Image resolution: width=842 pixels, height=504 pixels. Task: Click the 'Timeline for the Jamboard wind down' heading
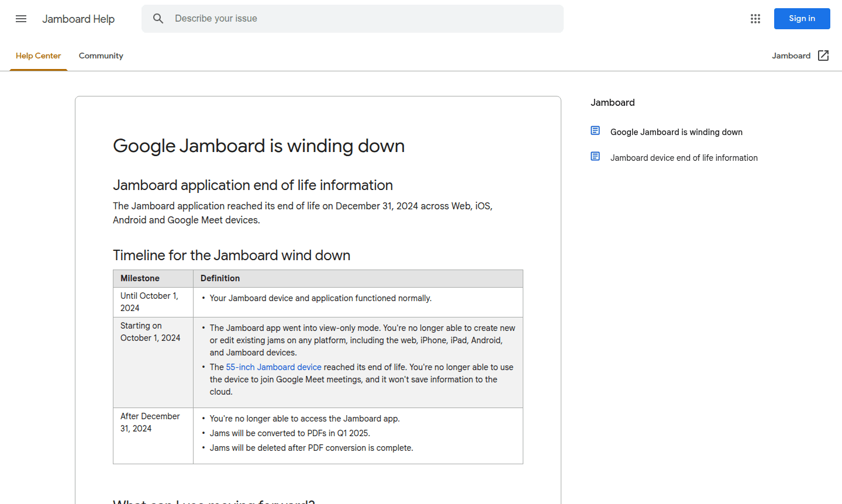231,255
